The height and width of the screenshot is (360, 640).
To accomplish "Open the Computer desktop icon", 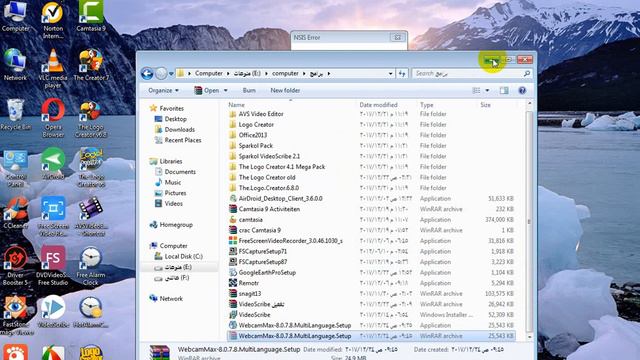I will [x=15, y=16].
